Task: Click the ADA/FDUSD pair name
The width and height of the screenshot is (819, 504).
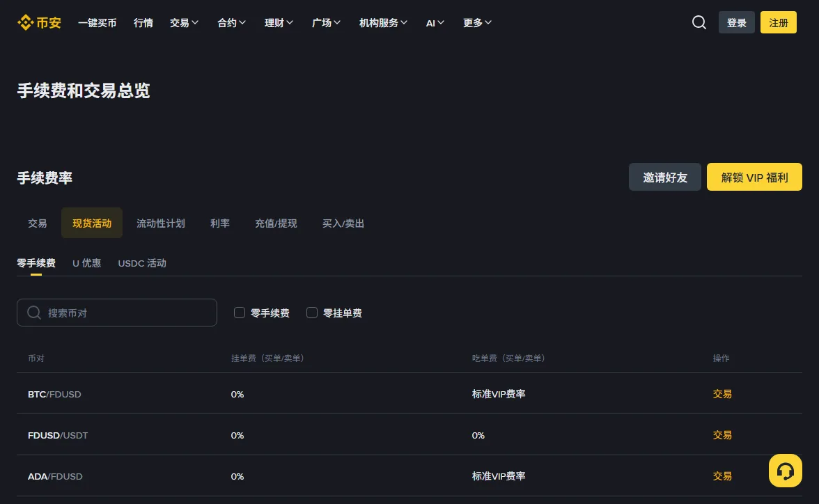Action: [x=55, y=476]
